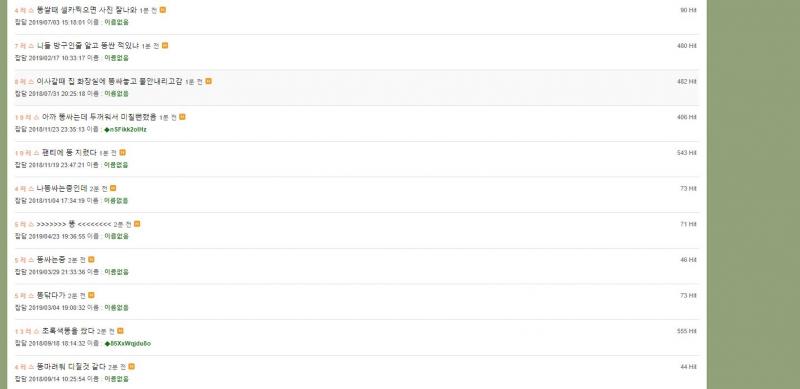Click the orange icon on the 543 Hit thread
This screenshot has height=389, width=800.
[x=122, y=153]
